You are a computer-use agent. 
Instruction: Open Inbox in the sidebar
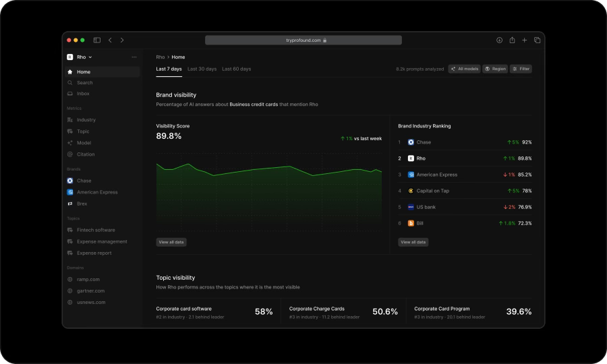pos(103,94)
